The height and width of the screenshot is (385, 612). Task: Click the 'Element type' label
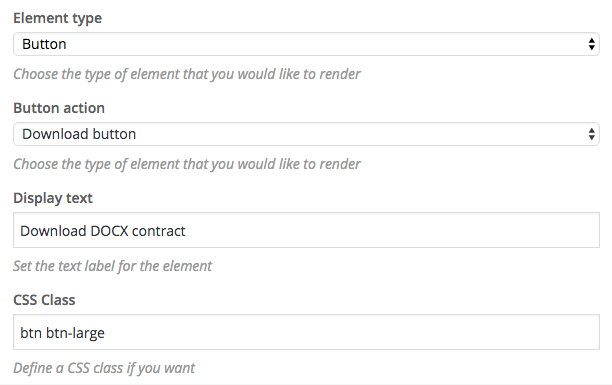[x=57, y=18]
